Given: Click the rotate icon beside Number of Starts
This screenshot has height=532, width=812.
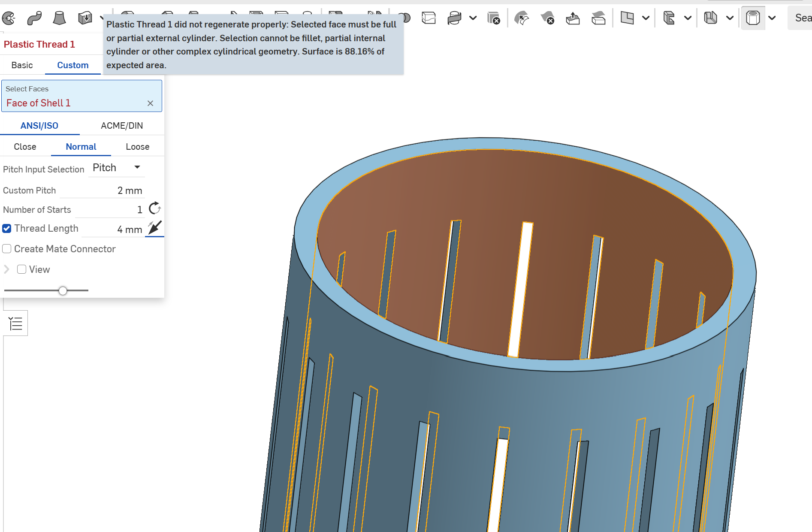Looking at the screenshot, I should point(154,209).
